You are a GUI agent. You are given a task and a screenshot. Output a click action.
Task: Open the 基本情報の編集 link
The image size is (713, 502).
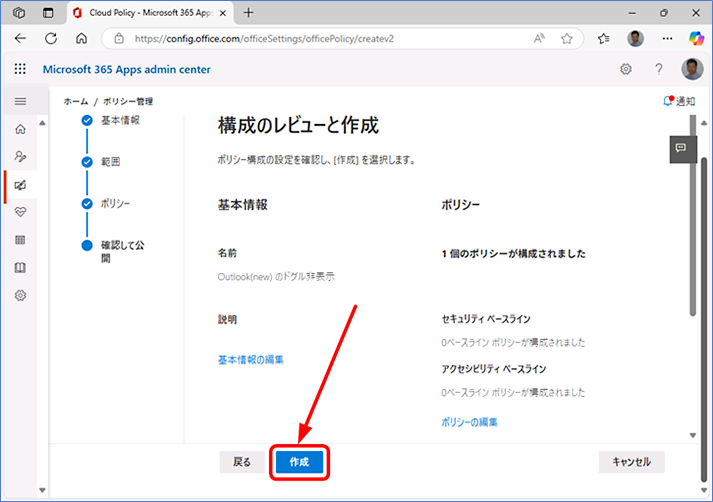[x=251, y=360]
